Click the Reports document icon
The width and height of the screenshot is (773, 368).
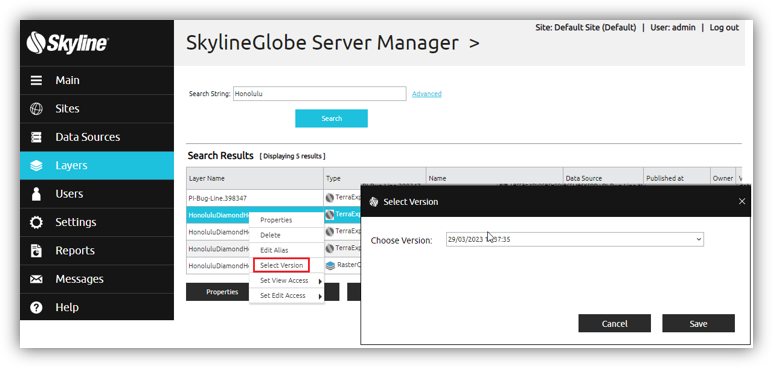click(36, 251)
